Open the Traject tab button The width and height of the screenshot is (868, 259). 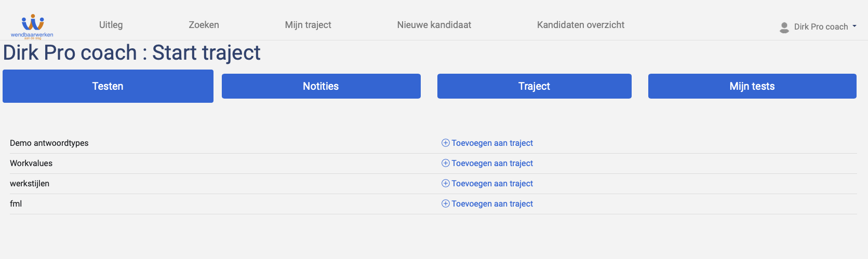pyautogui.click(x=535, y=86)
